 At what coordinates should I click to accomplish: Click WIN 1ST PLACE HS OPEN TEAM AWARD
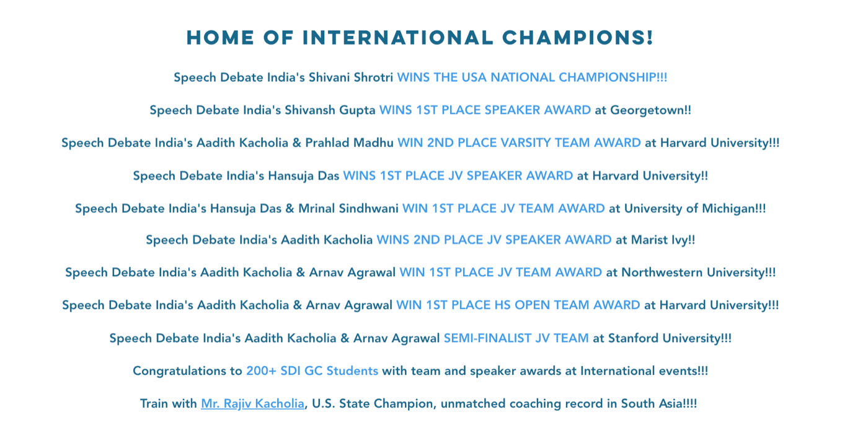[518, 305]
